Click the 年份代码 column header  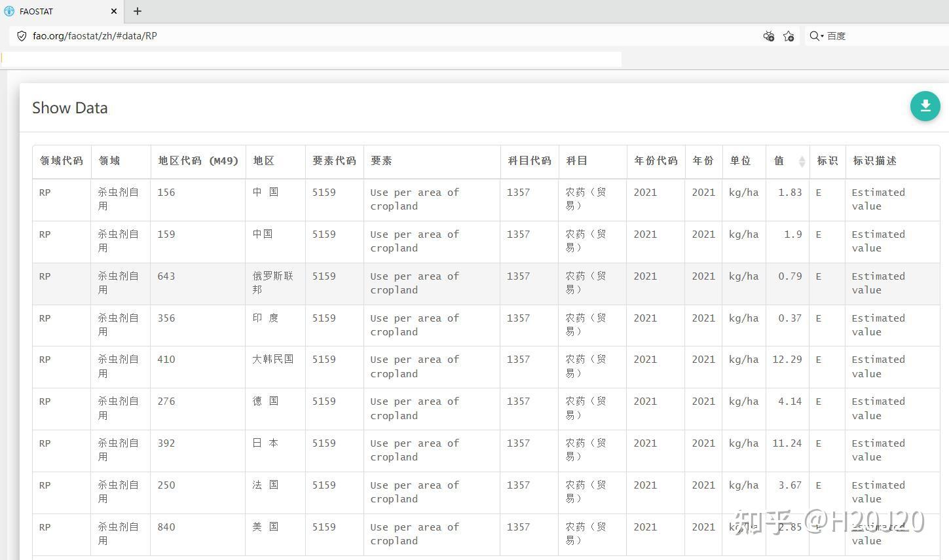pyautogui.click(x=656, y=161)
